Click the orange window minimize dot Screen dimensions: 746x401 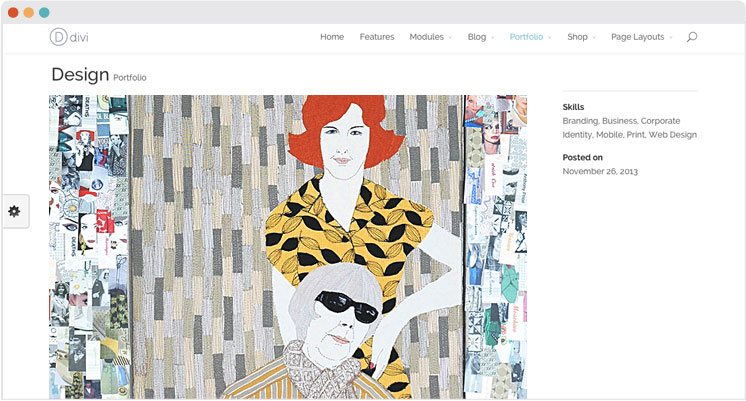pyautogui.click(x=29, y=12)
